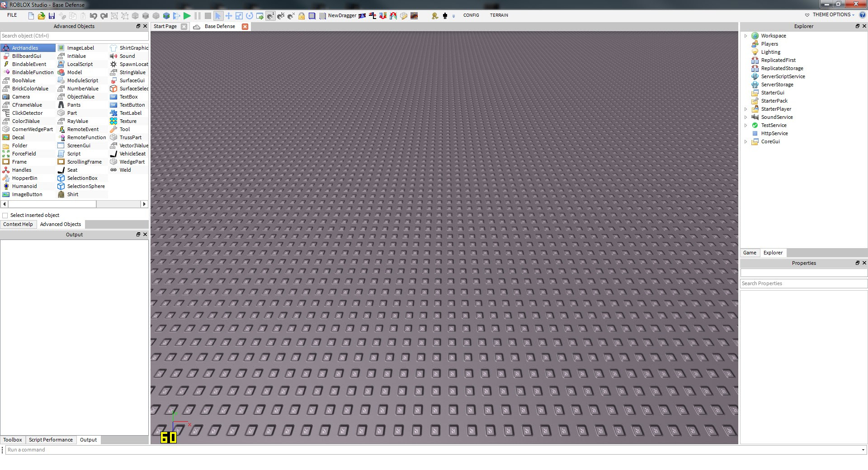Image resolution: width=868 pixels, height=470 pixels.
Task: Open toolbar overflow arrow after character icon
Action: [x=453, y=16]
